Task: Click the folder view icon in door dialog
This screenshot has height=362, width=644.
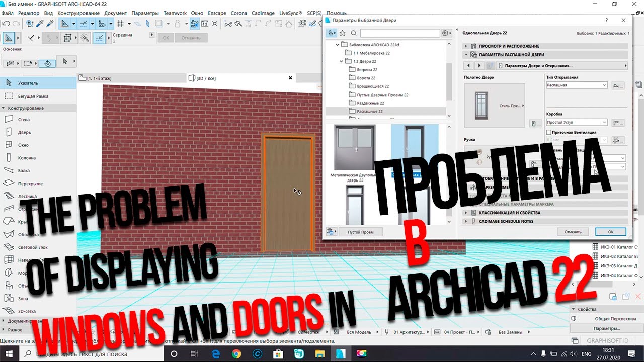Action: [x=331, y=33]
